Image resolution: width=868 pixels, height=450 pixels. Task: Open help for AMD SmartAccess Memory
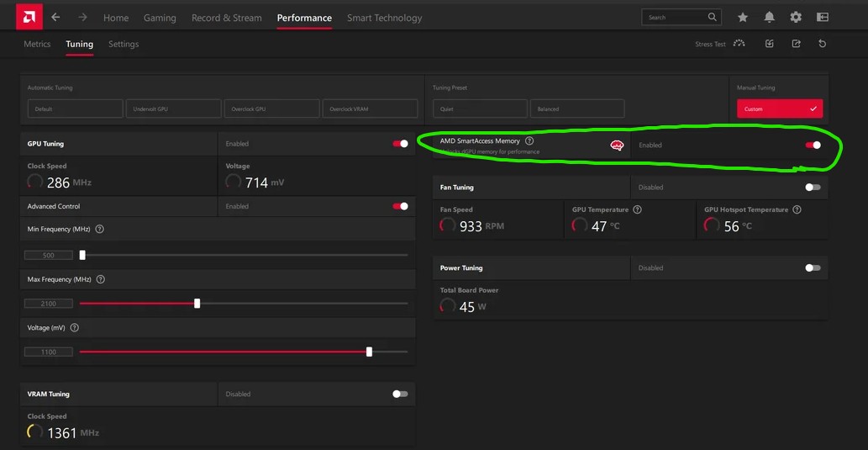point(529,140)
